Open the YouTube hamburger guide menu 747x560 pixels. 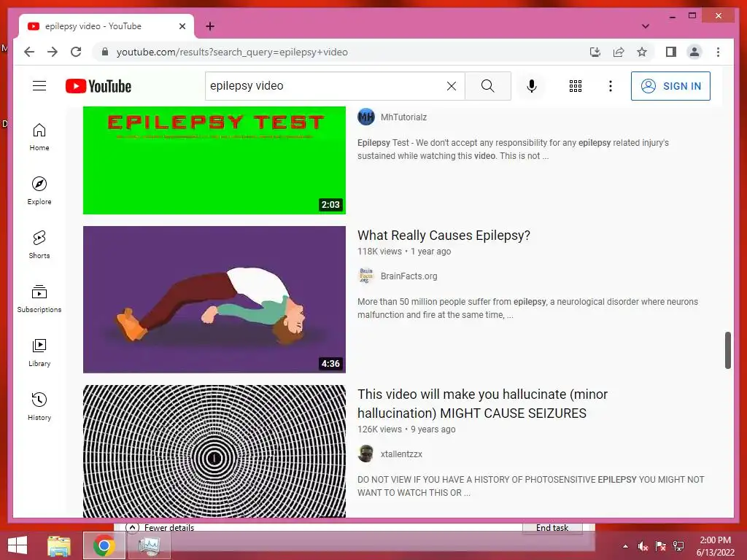[x=39, y=86]
